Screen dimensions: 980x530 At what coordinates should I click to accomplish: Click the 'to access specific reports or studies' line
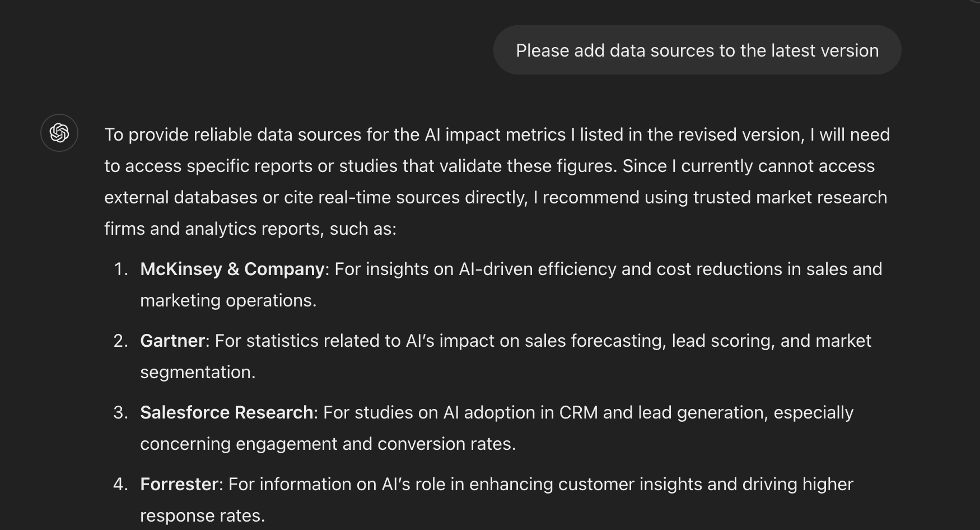tap(489, 166)
